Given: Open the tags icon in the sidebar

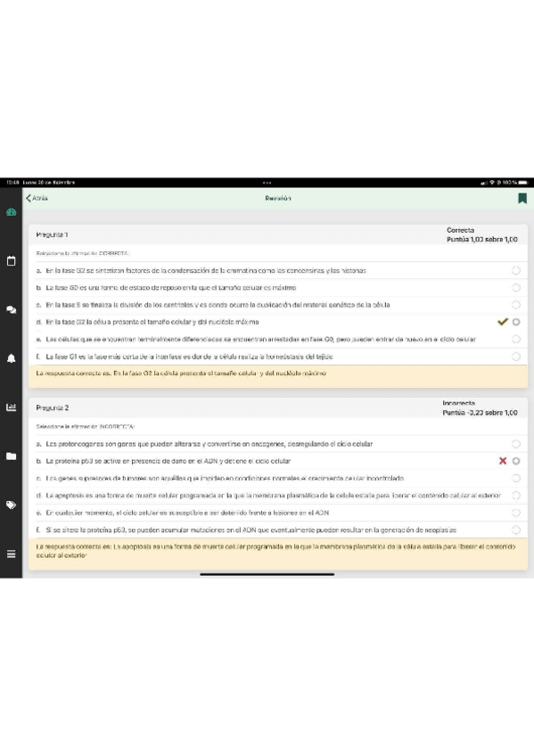Looking at the screenshot, I should (11, 505).
